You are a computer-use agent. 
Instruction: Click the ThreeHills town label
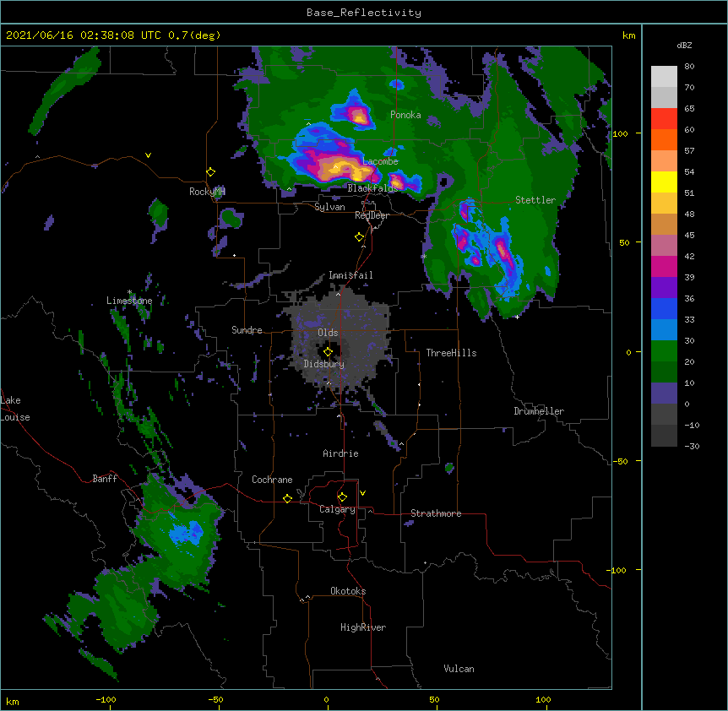click(x=451, y=353)
